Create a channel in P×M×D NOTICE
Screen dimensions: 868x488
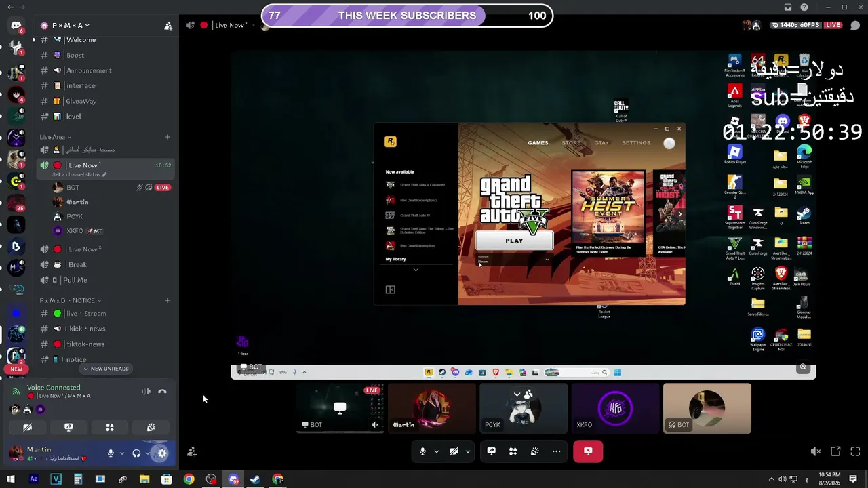[x=167, y=300]
